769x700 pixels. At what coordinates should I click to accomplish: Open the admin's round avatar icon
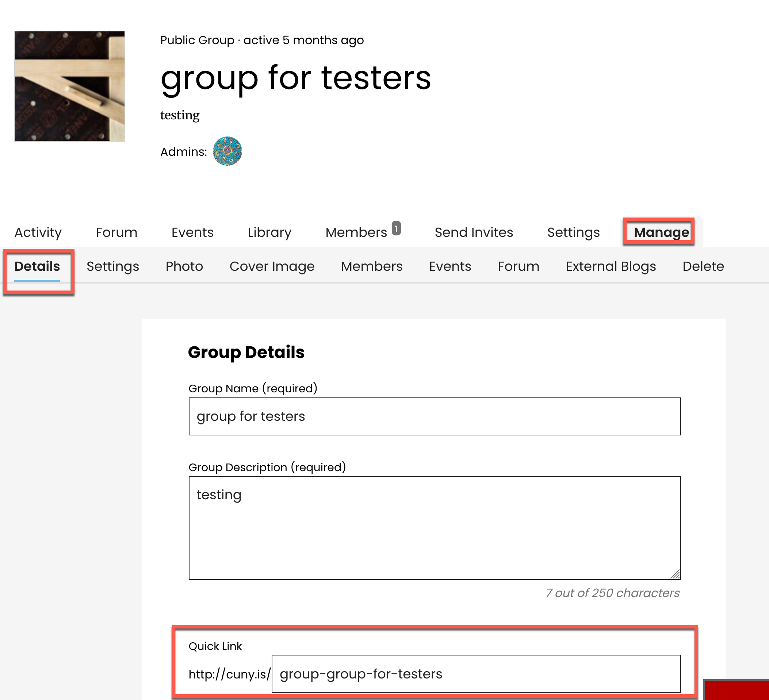click(x=227, y=151)
